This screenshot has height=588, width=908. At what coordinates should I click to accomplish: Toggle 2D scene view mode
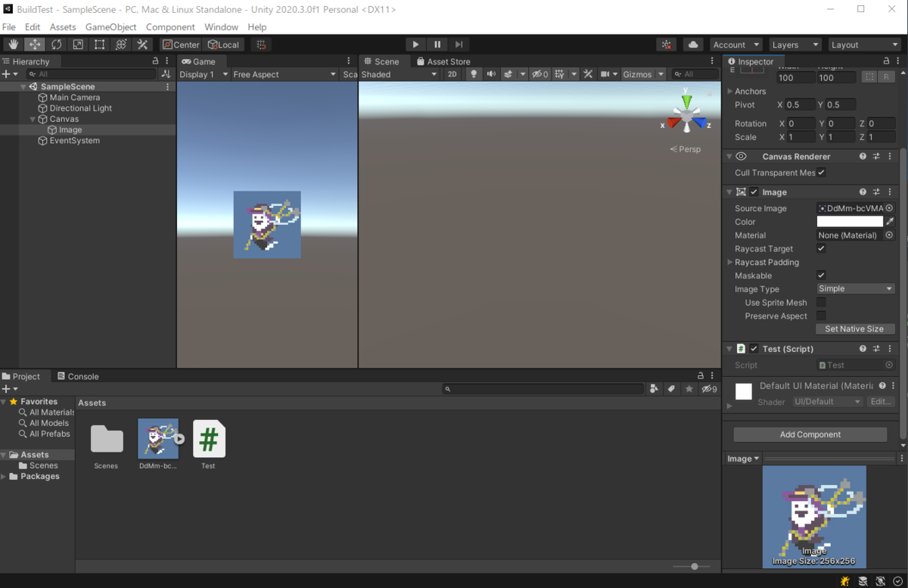(x=452, y=74)
